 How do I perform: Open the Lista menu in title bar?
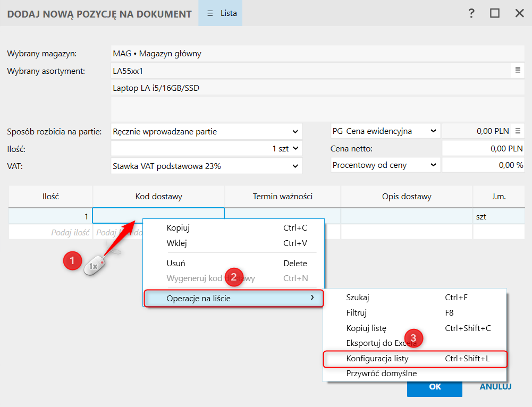[221, 13]
